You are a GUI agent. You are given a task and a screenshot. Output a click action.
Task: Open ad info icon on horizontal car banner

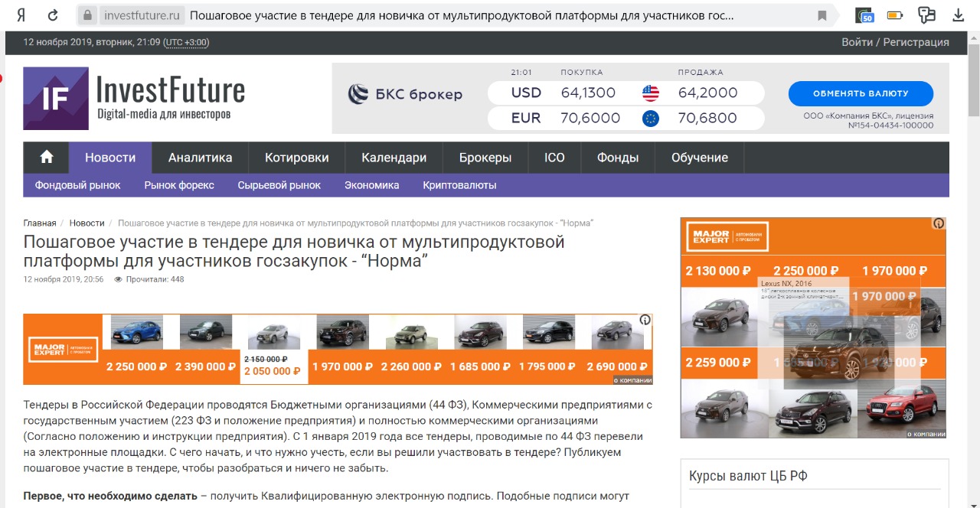[645, 321]
